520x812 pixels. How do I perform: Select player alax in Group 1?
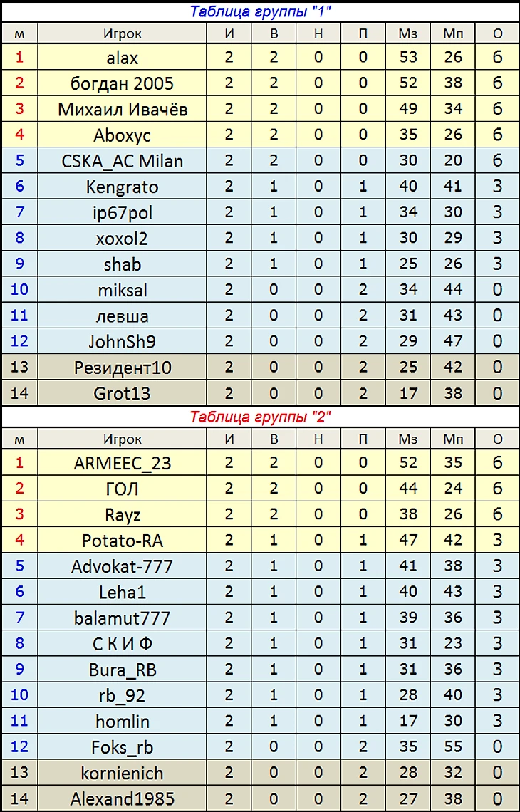pyautogui.click(x=123, y=58)
